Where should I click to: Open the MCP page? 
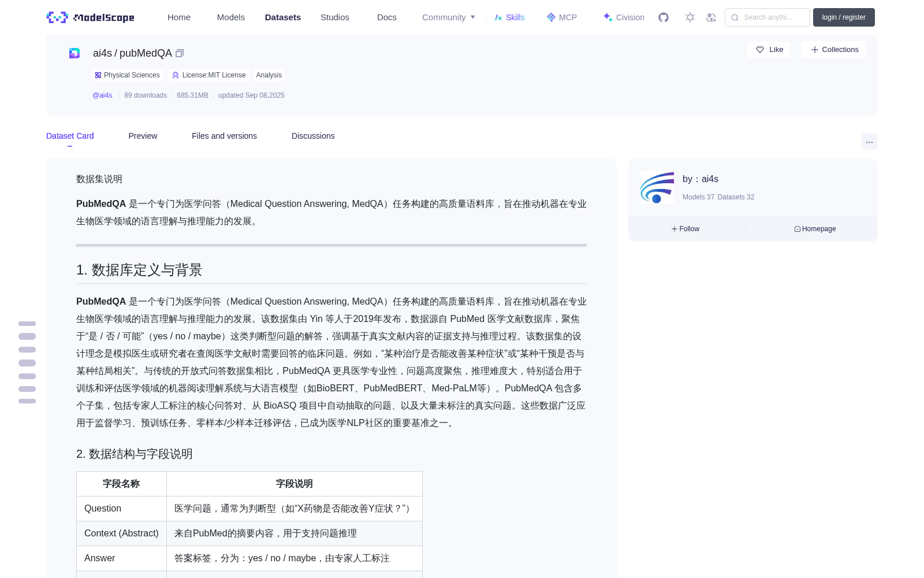tap(561, 17)
